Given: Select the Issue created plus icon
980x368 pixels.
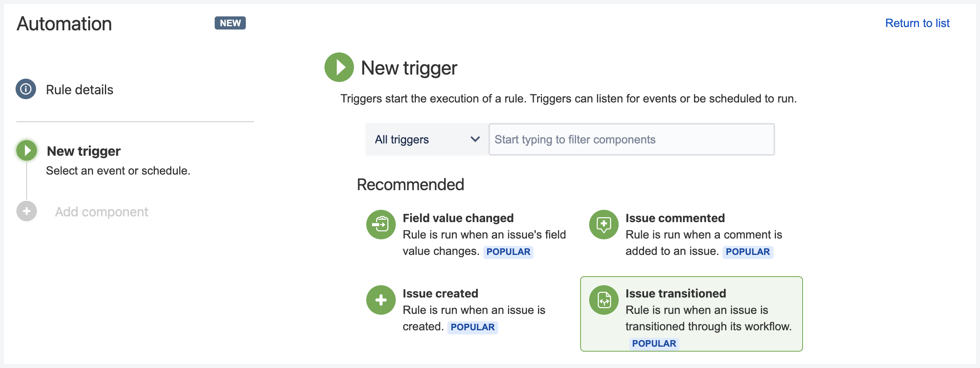Looking at the screenshot, I should [380, 300].
